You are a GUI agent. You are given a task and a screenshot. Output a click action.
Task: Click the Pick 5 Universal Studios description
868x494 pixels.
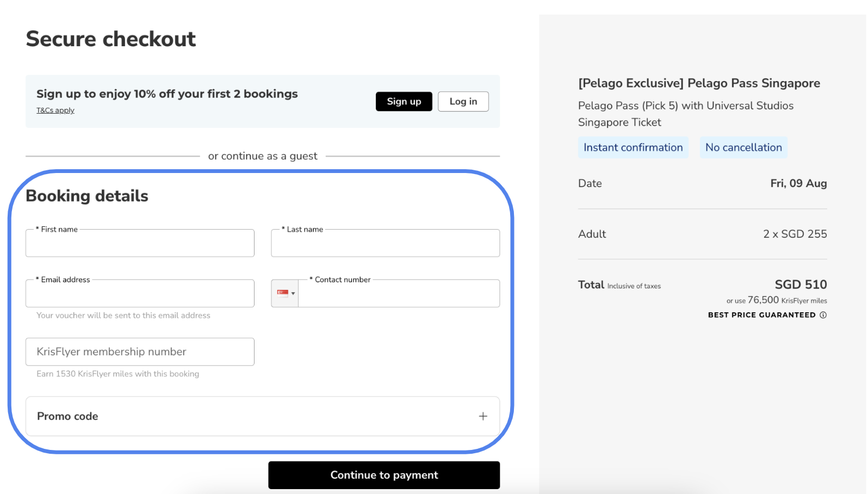[686, 114]
